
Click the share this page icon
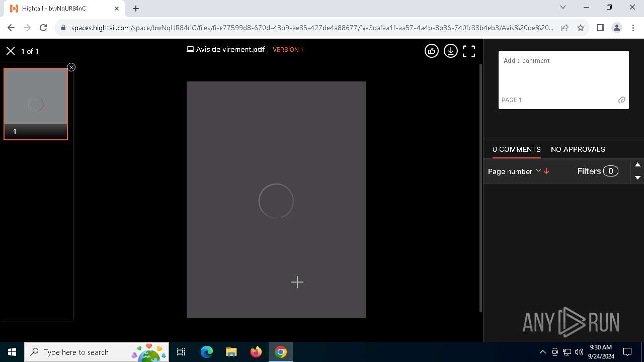(565, 28)
